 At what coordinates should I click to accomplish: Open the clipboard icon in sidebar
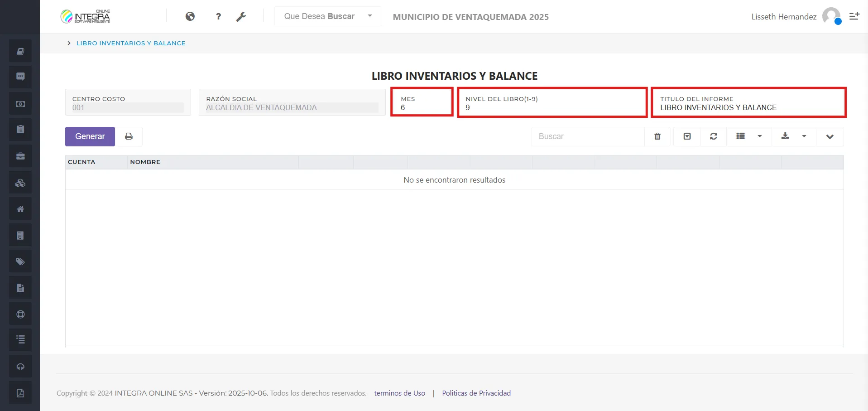(20, 129)
